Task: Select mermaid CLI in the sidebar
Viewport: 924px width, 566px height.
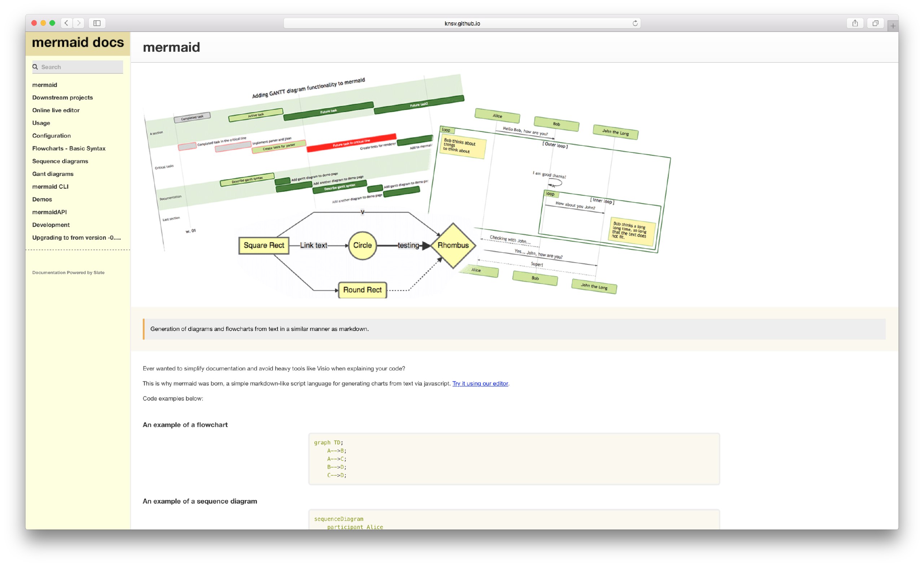Action: [x=50, y=187]
